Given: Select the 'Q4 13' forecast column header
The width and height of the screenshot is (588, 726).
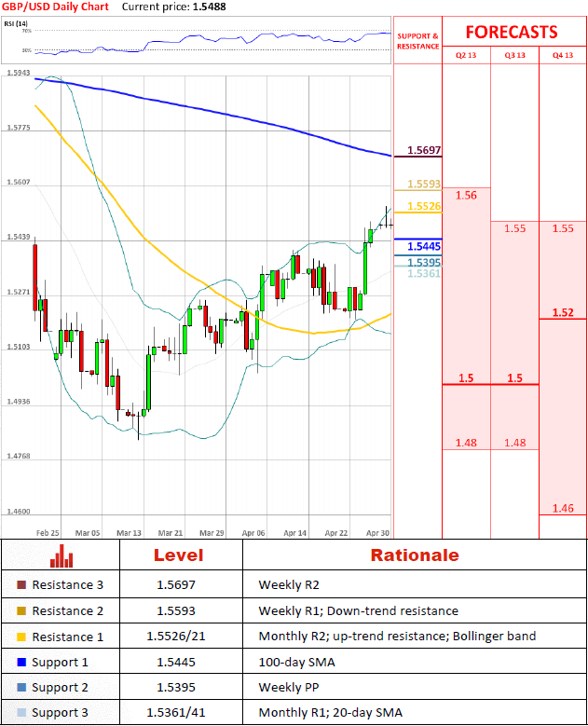Looking at the screenshot, I should click(x=563, y=55).
